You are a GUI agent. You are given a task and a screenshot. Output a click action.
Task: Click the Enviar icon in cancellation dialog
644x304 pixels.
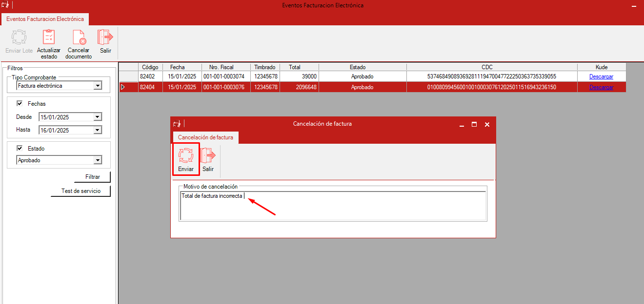[x=186, y=156]
